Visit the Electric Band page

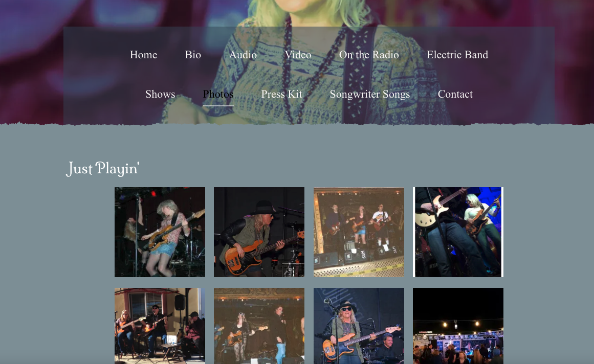[x=457, y=55]
